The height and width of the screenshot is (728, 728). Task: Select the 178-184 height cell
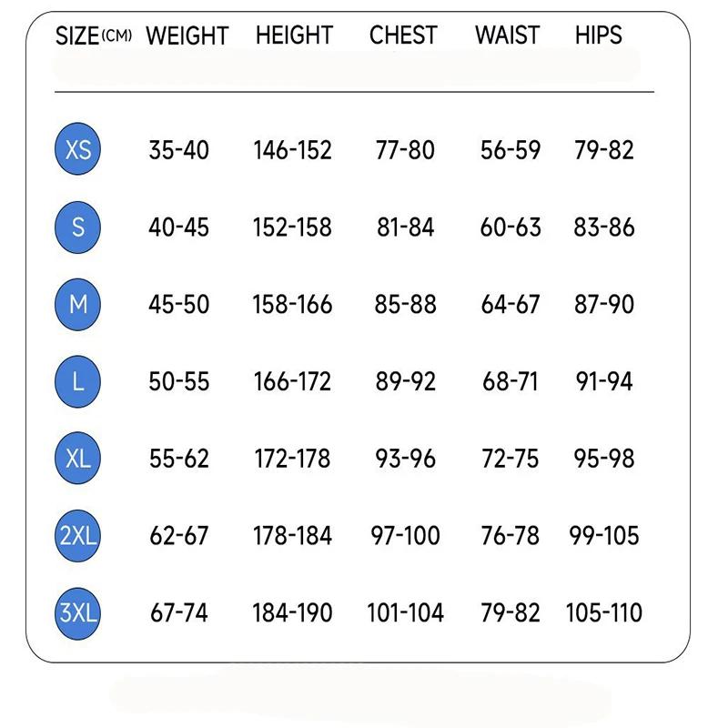(x=292, y=536)
